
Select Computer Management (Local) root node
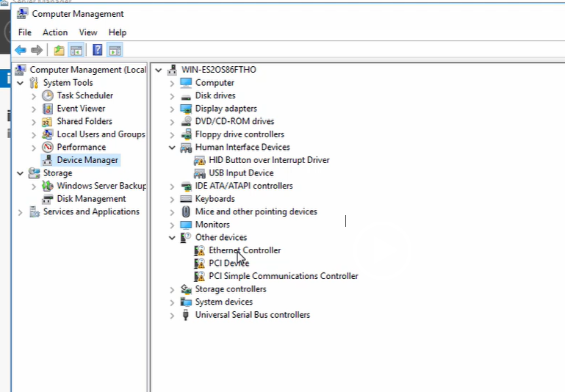(x=88, y=70)
